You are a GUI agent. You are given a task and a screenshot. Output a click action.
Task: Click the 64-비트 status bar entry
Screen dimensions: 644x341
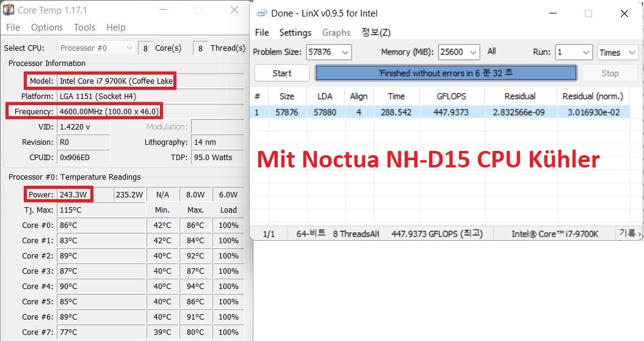(x=311, y=233)
